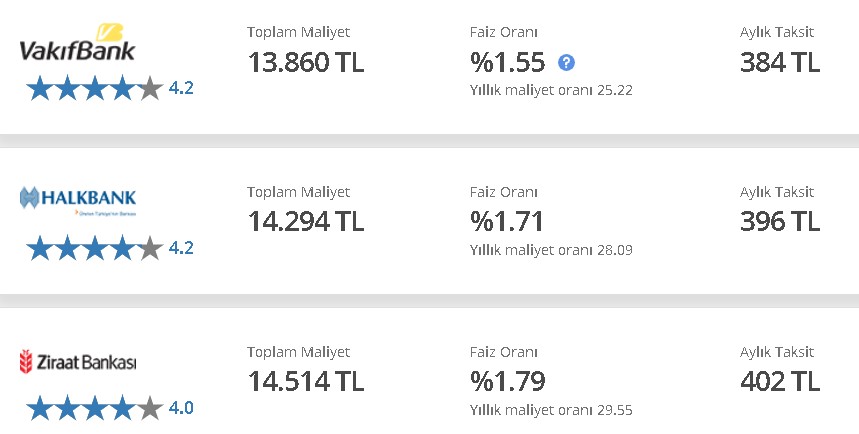
Task: Click the 396 TL monthly installment
Action: tap(780, 222)
